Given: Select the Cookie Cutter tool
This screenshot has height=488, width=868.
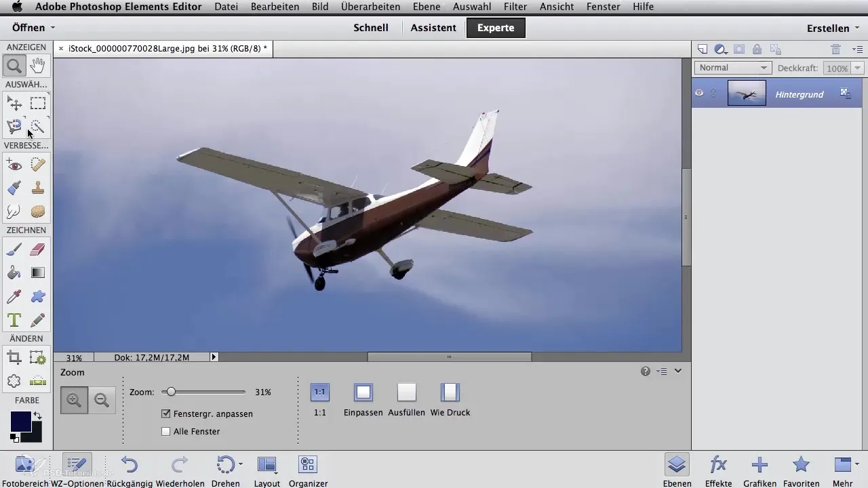Looking at the screenshot, I should (14, 381).
